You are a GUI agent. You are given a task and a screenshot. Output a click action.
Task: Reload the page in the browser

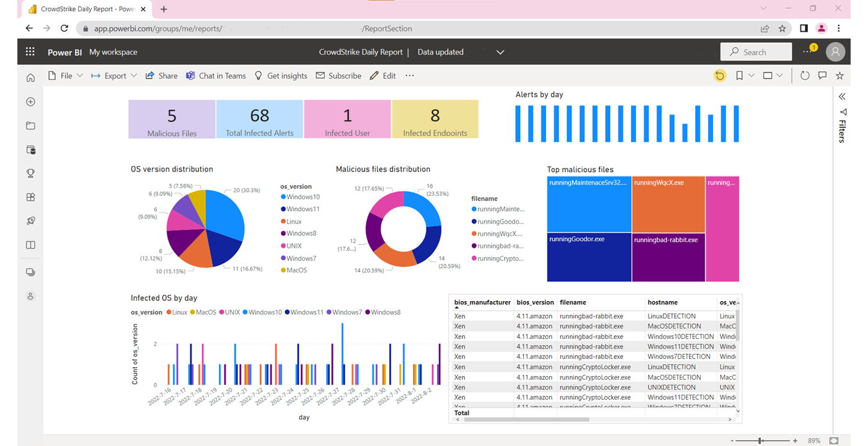[64, 28]
